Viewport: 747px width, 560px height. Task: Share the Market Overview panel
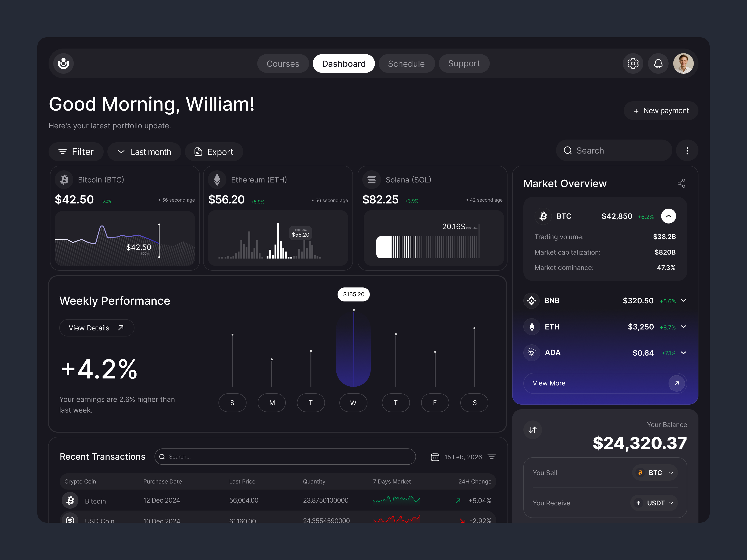click(x=681, y=183)
